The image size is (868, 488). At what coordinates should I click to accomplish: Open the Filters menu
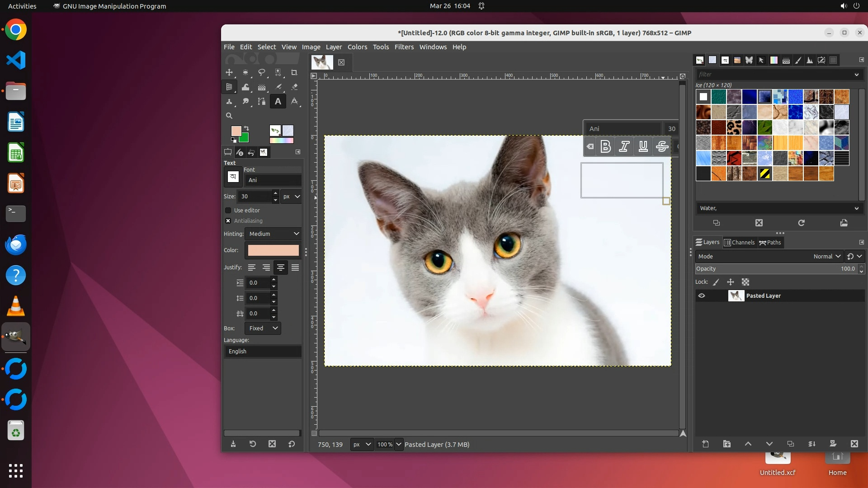404,47
